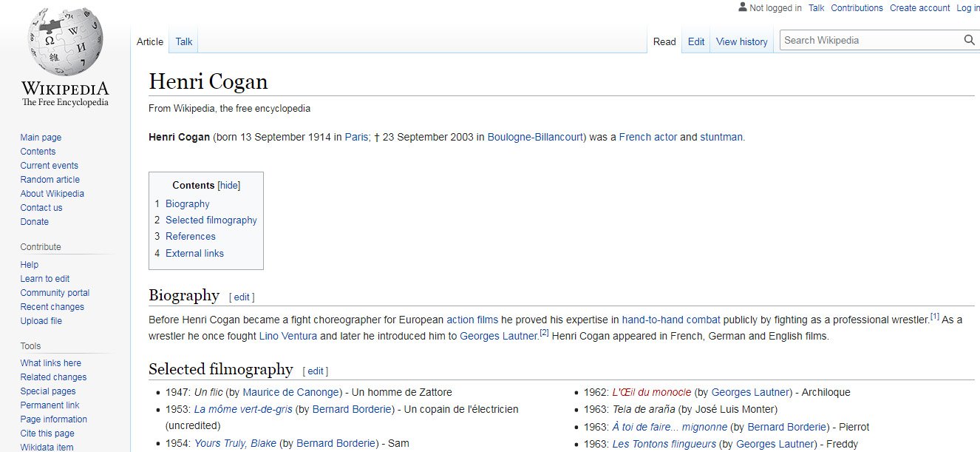980x452 pixels.
Task: Jump to Selected filmography in contents
Action: 211,220
